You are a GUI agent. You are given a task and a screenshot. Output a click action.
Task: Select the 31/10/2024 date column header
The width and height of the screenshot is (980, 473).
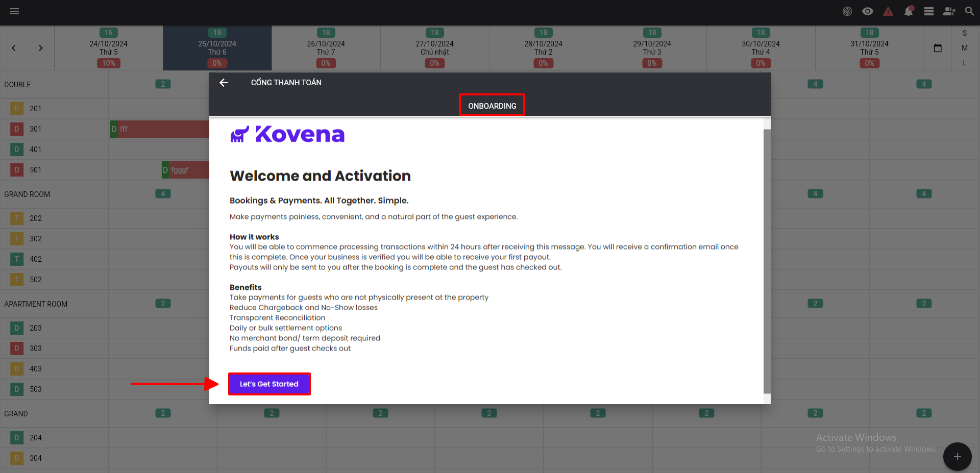click(870, 48)
